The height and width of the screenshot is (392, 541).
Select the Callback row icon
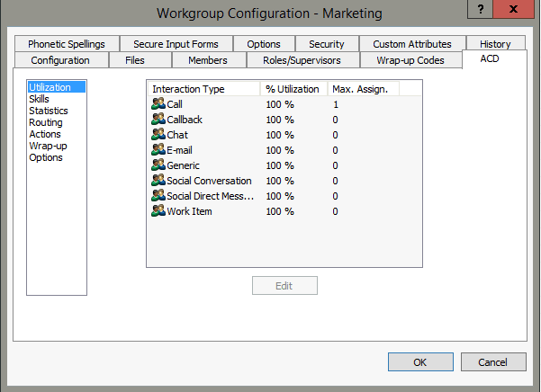point(158,120)
